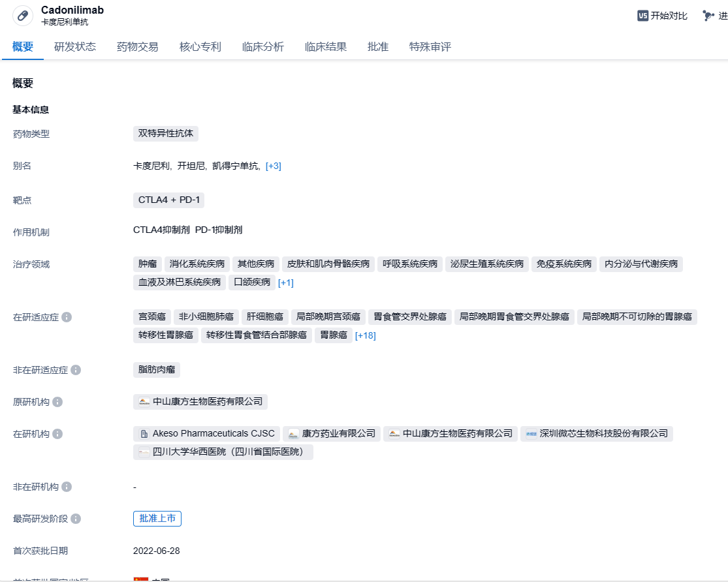Viewport: 728px width, 582px height.
Task: Switch to the 研发状态 tab
Action: tap(75, 47)
